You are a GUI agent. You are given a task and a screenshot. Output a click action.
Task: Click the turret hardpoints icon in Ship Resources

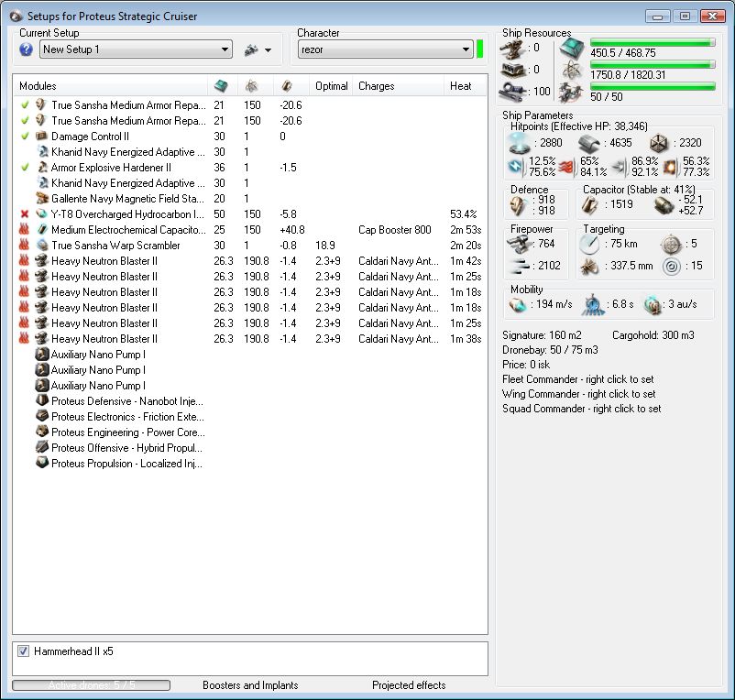click(512, 49)
